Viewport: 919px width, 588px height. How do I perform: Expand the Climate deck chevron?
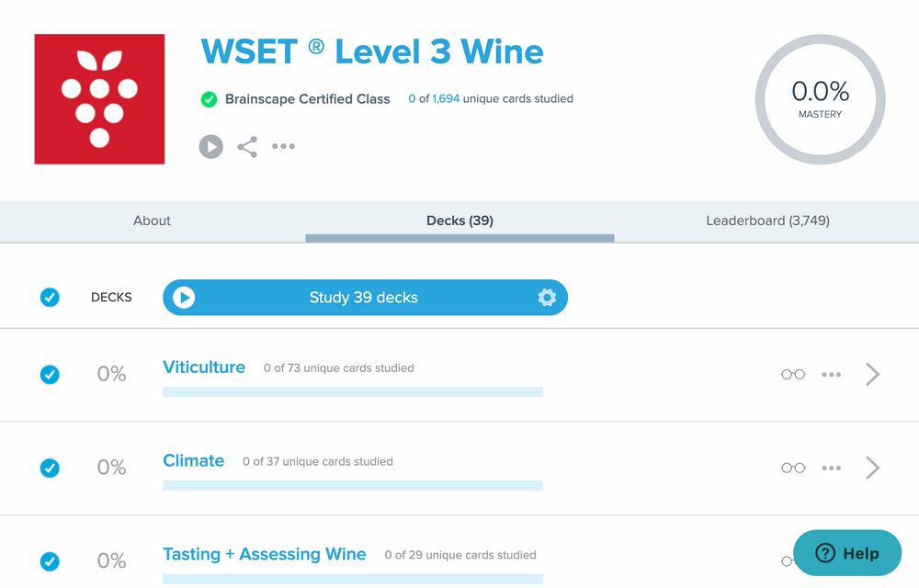[873, 469]
